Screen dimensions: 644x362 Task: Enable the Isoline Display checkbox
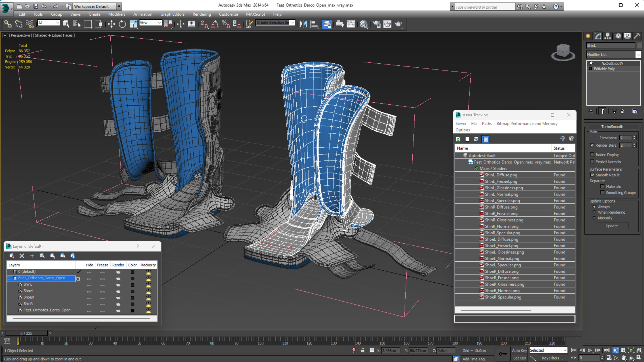pyautogui.click(x=592, y=155)
